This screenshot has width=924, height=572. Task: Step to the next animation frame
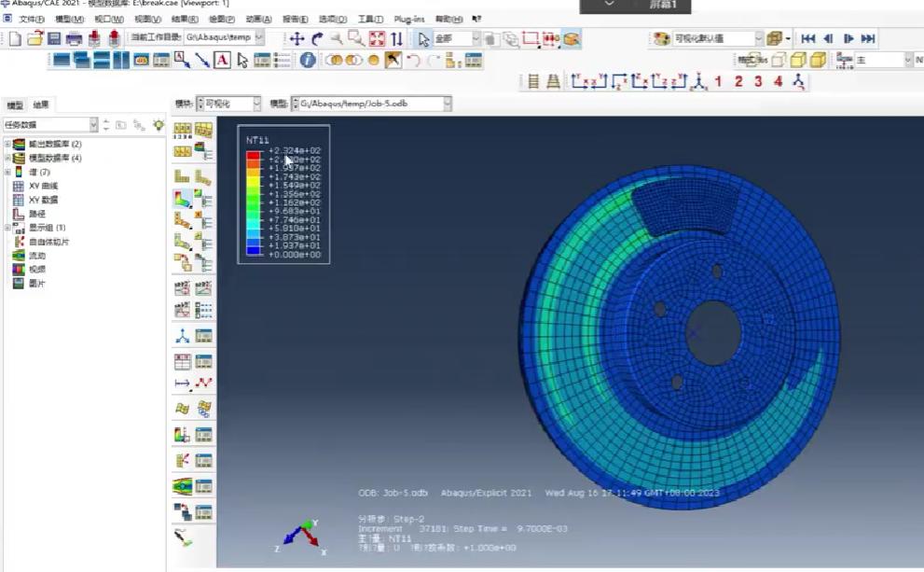(848, 39)
